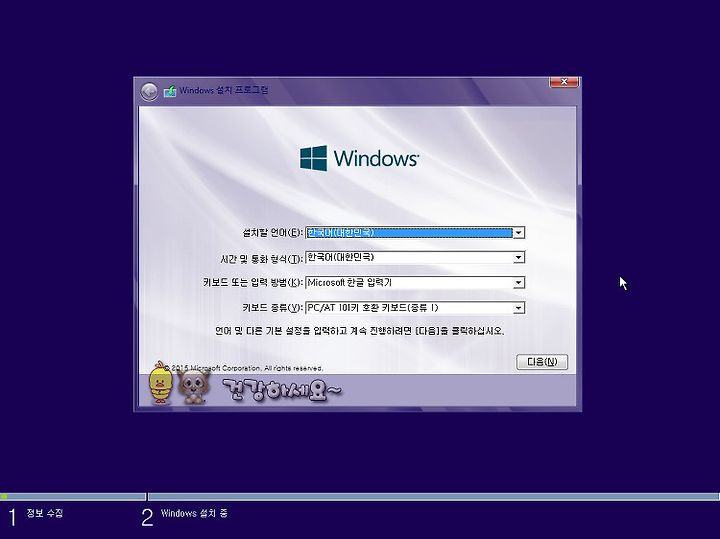Click the Windows setup program icon in title bar
Viewport: 720px width, 539px height.
[x=170, y=91]
